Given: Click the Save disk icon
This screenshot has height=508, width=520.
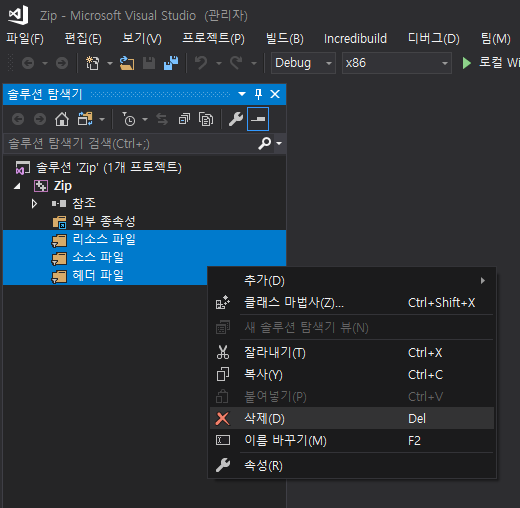Looking at the screenshot, I should [149, 63].
